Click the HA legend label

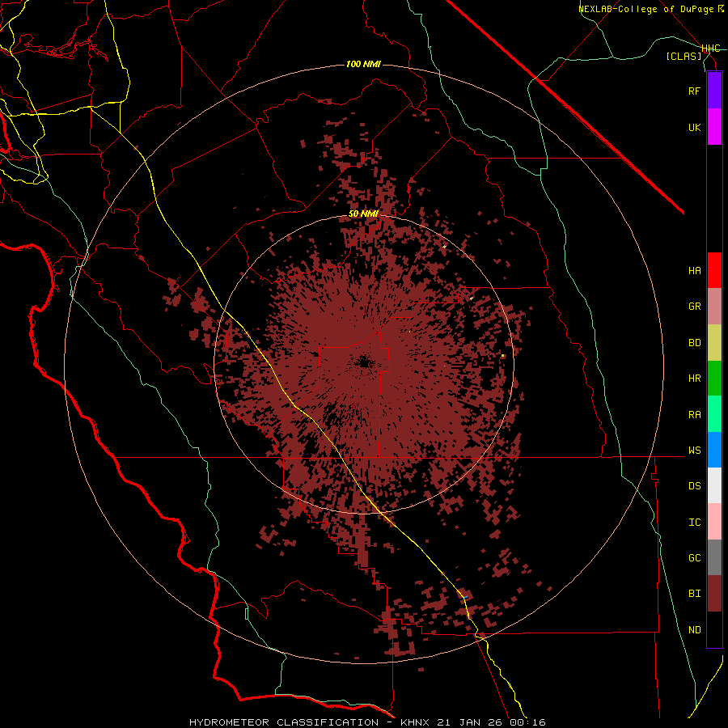click(695, 270)
